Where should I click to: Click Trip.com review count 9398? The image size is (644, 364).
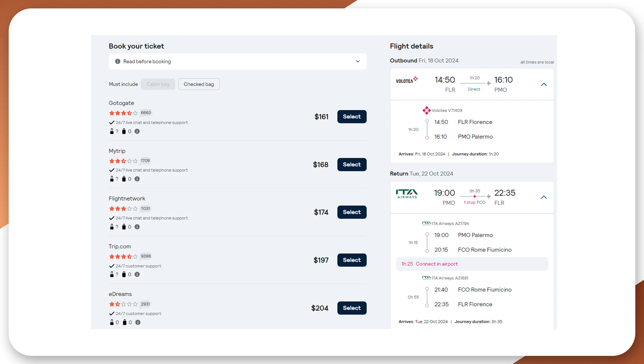146,256
